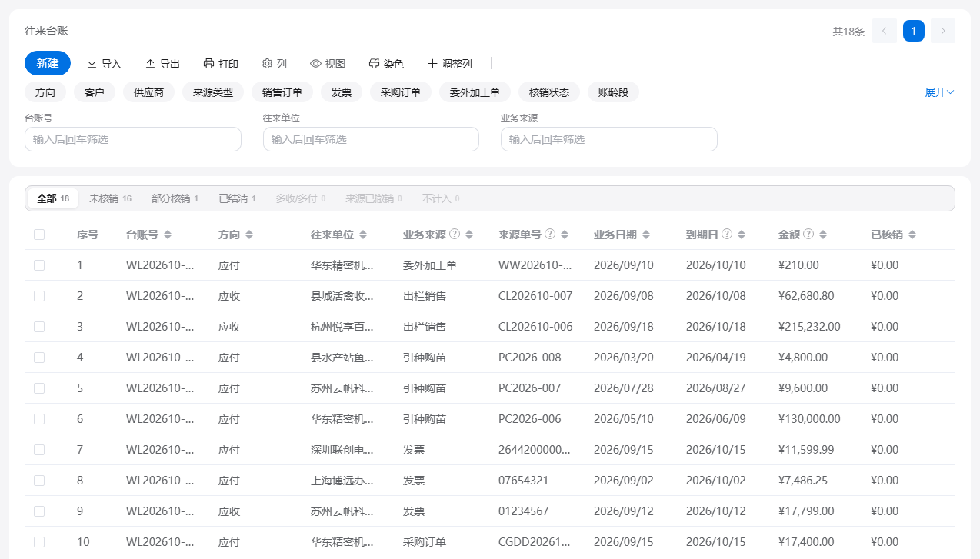Click the help icon beside 金额 header

(808, 234)
